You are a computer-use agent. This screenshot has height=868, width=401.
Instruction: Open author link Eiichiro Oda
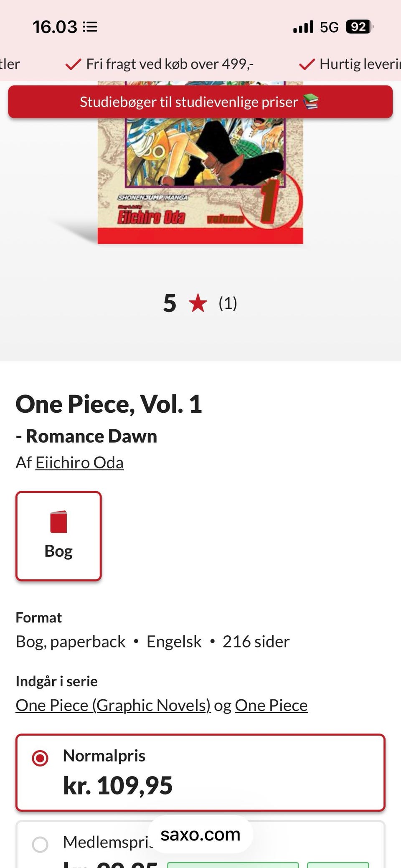tap(79, 463)
